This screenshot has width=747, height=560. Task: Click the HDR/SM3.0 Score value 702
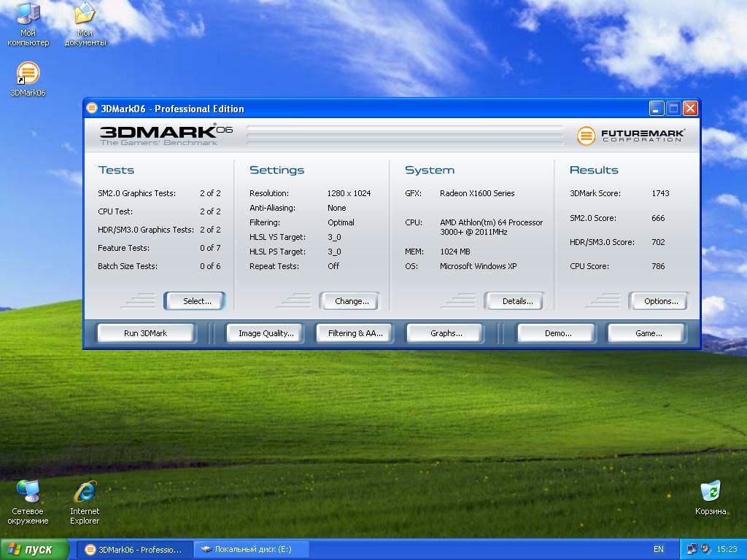coord(658,242)
